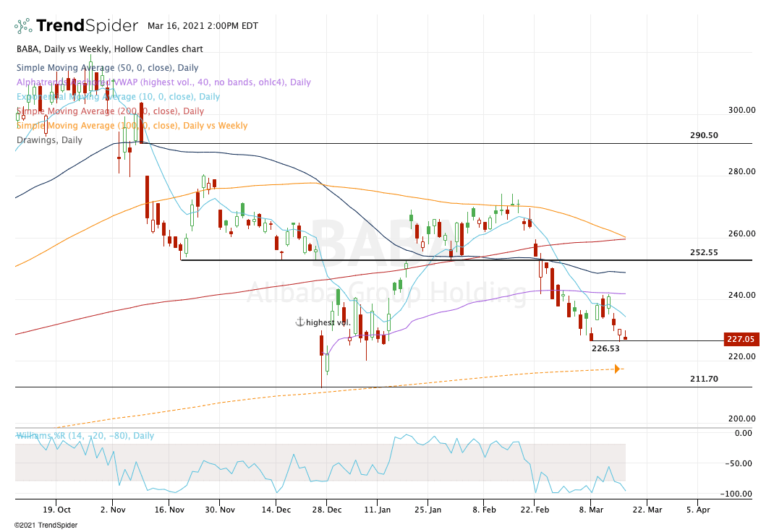
Task: Click the 211.70 horizontal level label
Action: 704,379
